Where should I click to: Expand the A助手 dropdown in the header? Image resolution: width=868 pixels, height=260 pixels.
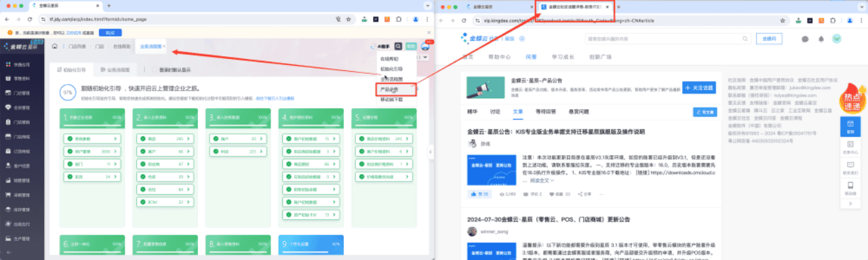click(381, 47)
